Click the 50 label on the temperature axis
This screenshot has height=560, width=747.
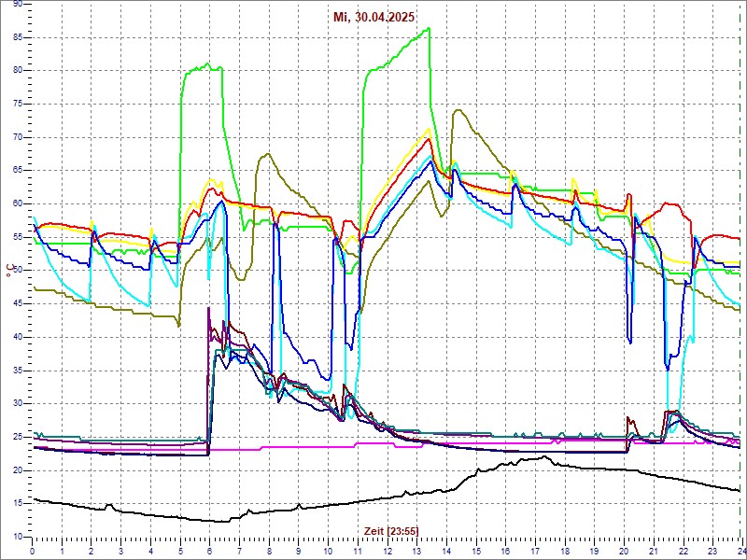(x=18, y=271)
